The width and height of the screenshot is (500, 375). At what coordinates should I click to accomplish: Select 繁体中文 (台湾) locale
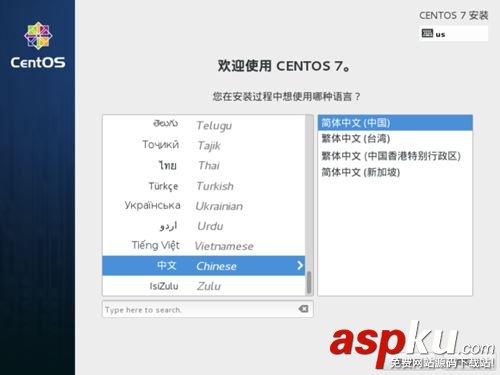pyautogui.click(x=395, y=138)
